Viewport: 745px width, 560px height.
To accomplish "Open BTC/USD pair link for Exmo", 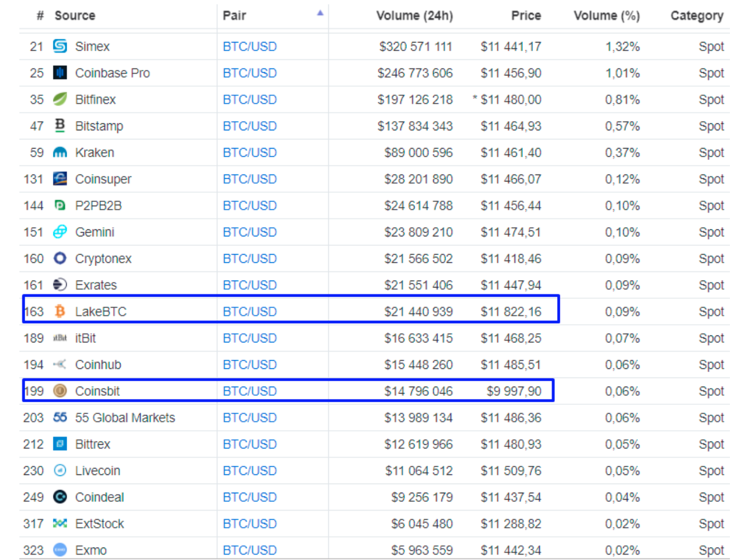I will [250, 550].
